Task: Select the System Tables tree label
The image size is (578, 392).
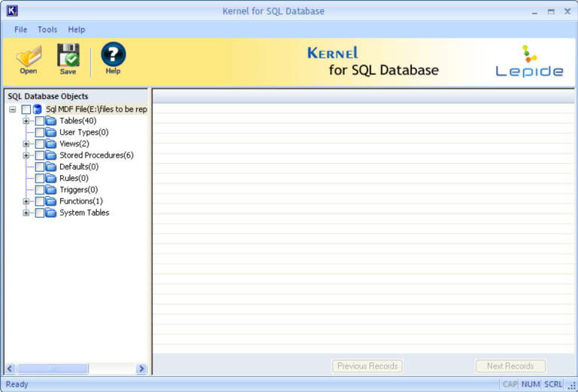Action: pos(84,213)
